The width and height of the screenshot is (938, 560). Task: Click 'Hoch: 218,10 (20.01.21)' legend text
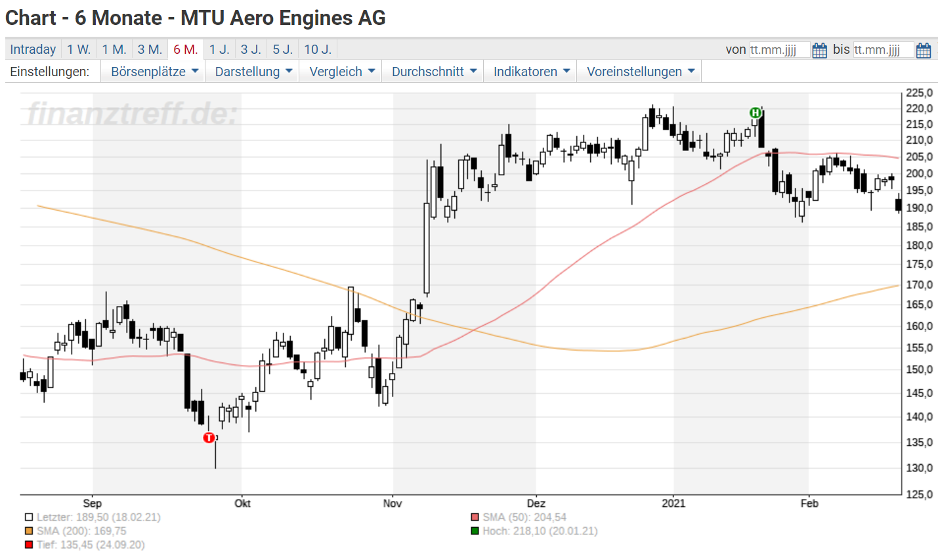[x=540, y=531]
